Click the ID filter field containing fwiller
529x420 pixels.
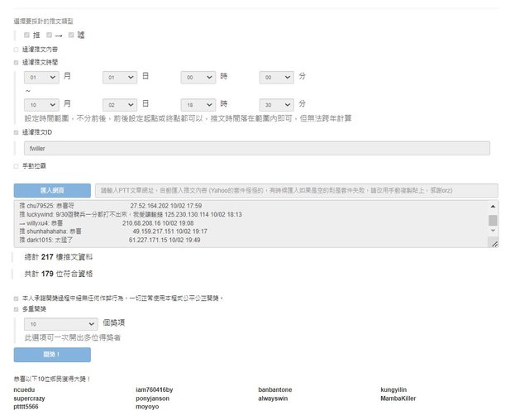pos(257,148)
